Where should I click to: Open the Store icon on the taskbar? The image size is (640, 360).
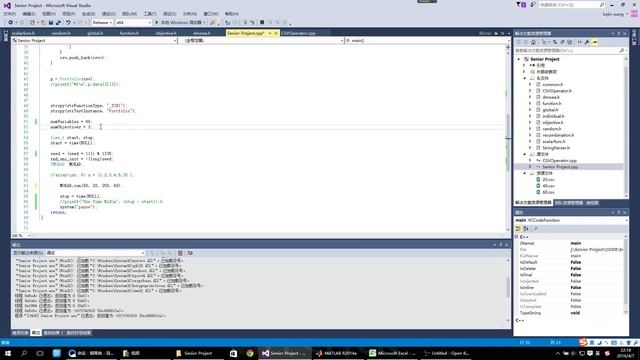click(x=233, y=353)
